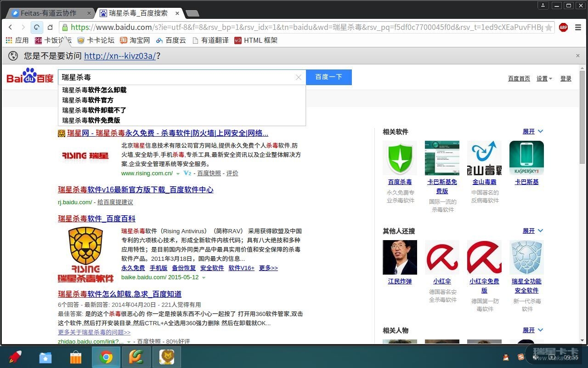The width and height of the screenshot is (588, 368).
Task: Open the Sogou input tray icon
Action: point(521,357)
